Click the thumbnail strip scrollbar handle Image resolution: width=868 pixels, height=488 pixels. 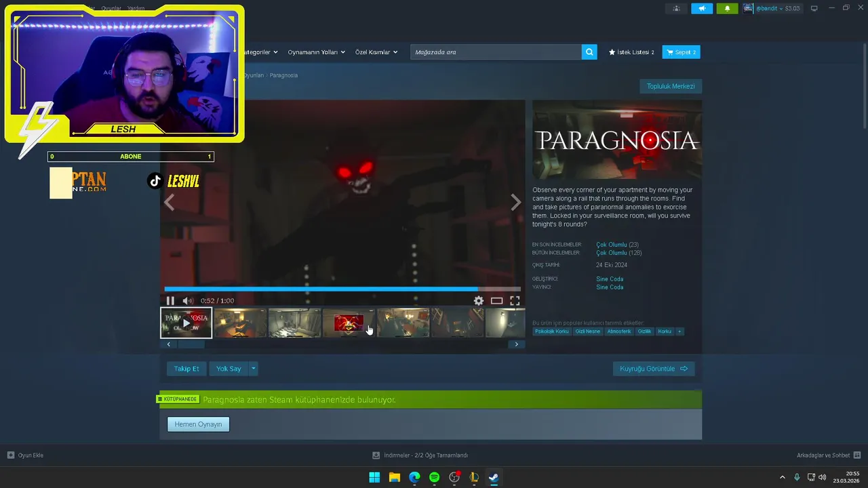tap(191, 344)
